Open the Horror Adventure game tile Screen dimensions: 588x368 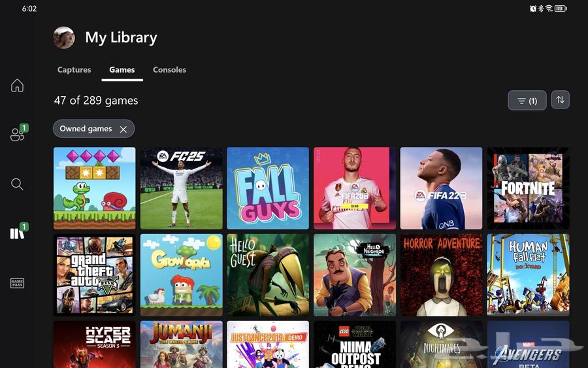pyautogui.click(x=441, y=275)
